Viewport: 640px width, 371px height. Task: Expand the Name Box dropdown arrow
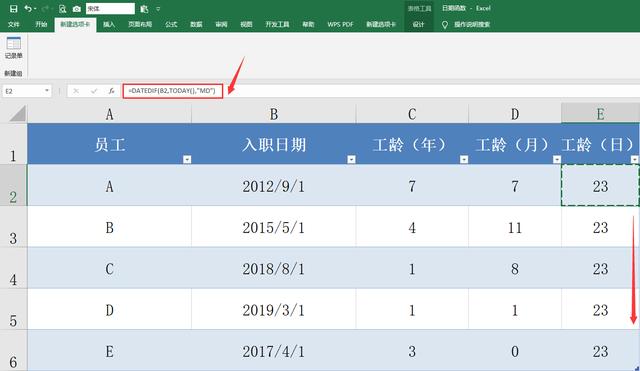click(x=47, y=91)
